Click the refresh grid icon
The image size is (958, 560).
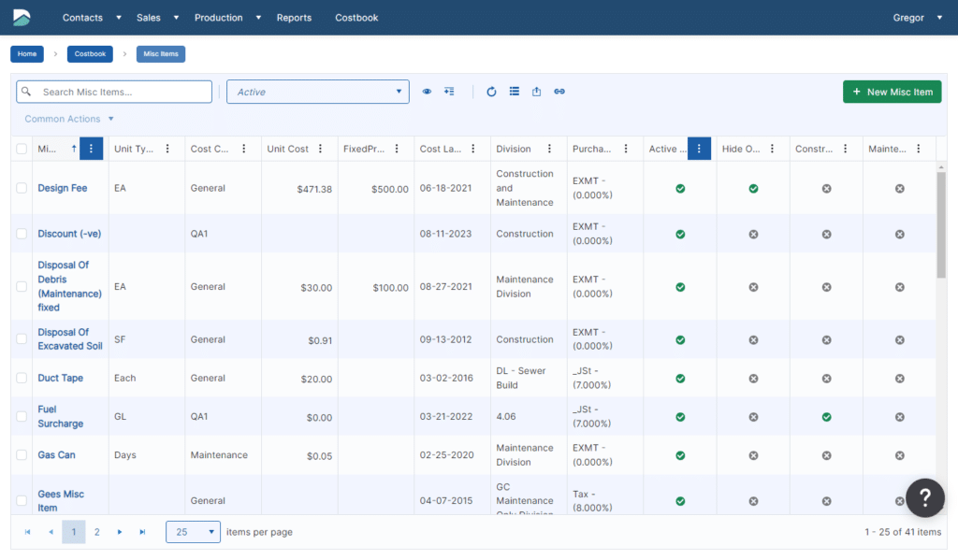coord(491,92)
